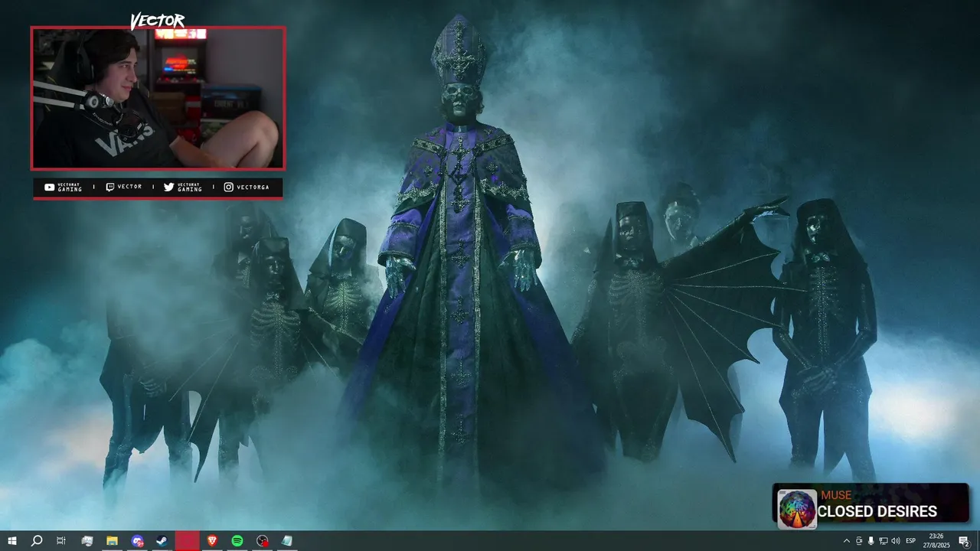Click the MUSE album art thumbnail

[797, 509]
